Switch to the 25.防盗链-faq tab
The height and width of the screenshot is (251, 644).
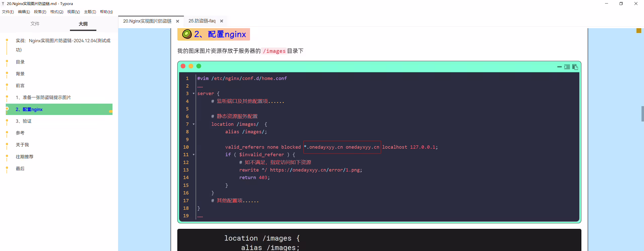point(202,21)
